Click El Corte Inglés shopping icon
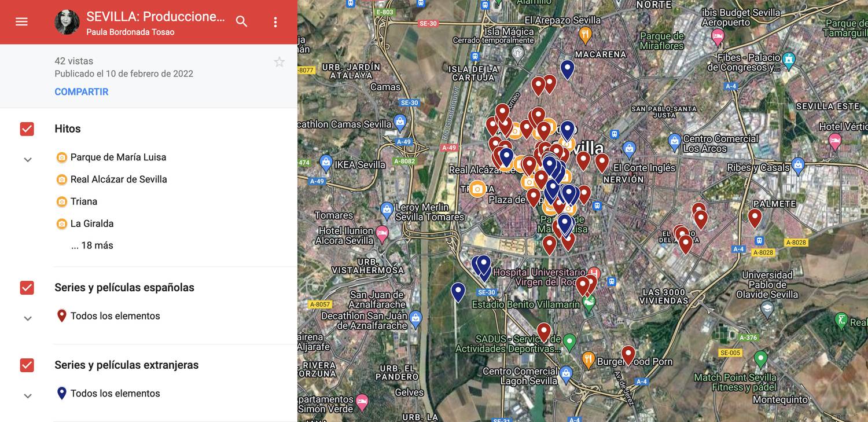The height and width of the screenshot is (422, 868). [x=629, y=148]
